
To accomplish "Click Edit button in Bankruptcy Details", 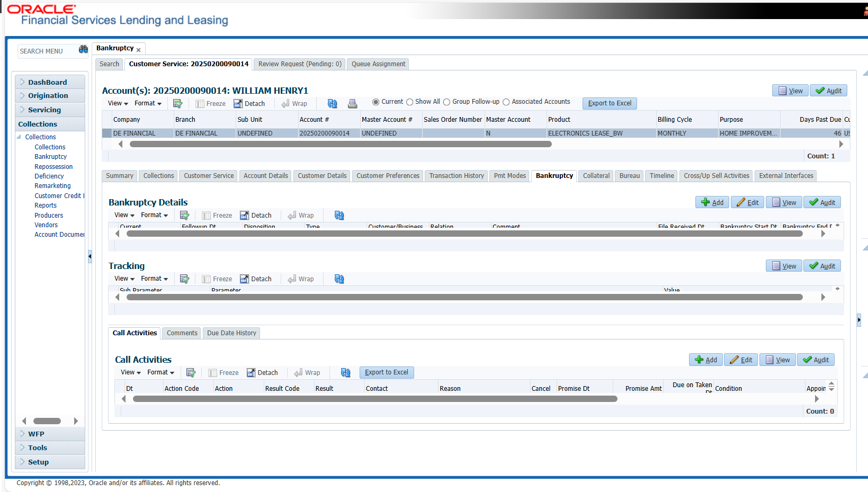I will [747, 202].
